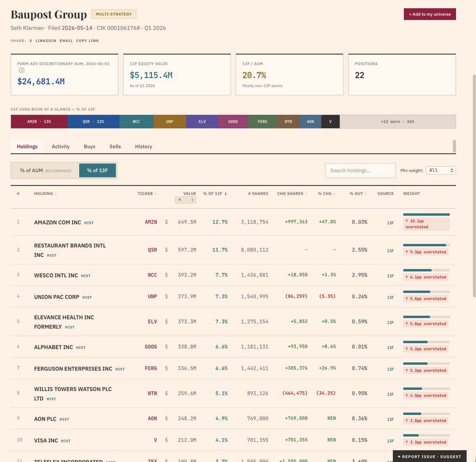Click the 10.1pp overstated weight badge
Image resolution: width=476 pixels, height=462 pixels.
pos(426,224)
